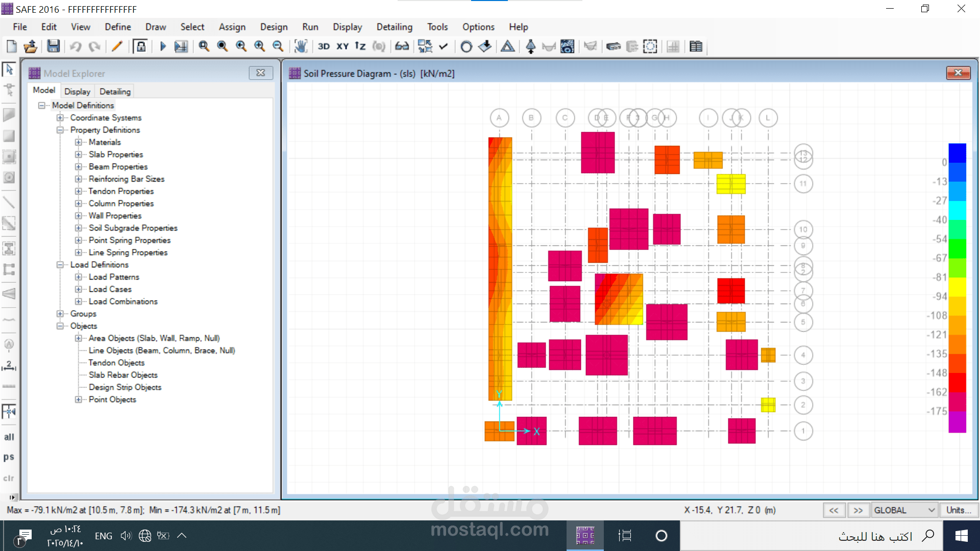
Task: Click the blue swatch in color legend
Action: click(x=957, y=153)
